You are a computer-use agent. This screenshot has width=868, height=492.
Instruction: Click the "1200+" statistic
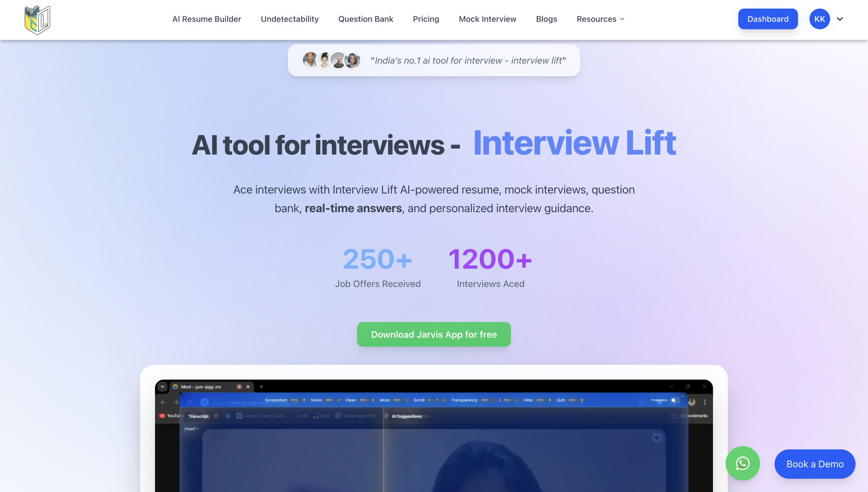pyautogui.click(x=490, y=259)
